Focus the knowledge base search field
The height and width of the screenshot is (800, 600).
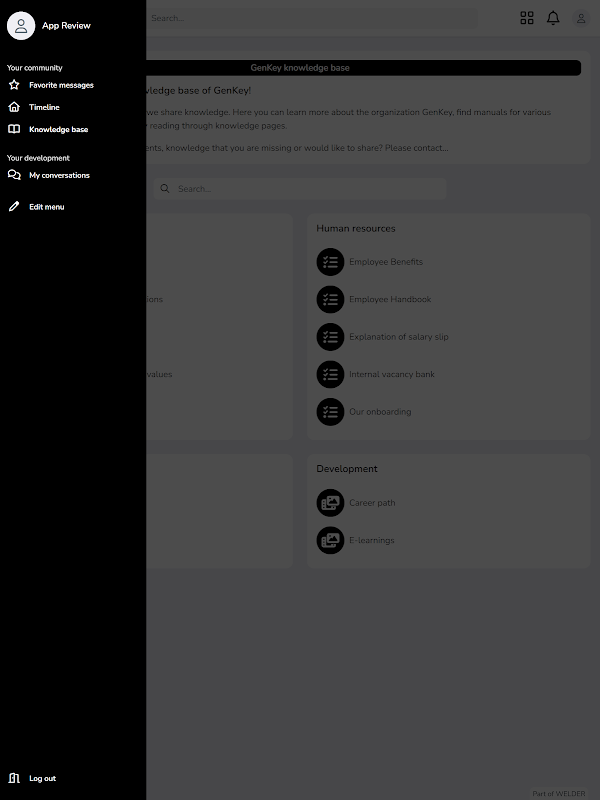[x=300, y=189]
